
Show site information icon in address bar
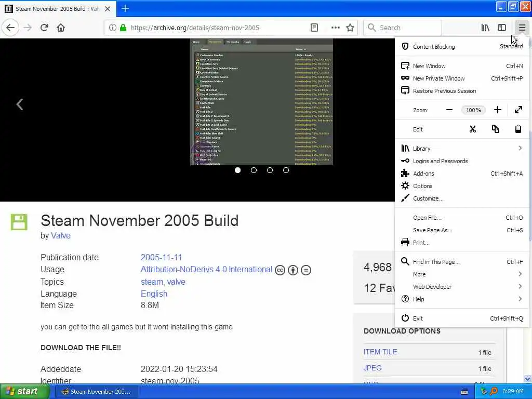(112, 28)
